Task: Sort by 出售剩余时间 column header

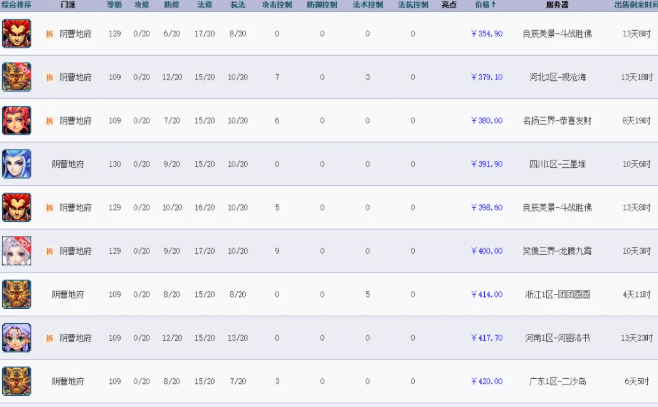Action: pos(635,5)
